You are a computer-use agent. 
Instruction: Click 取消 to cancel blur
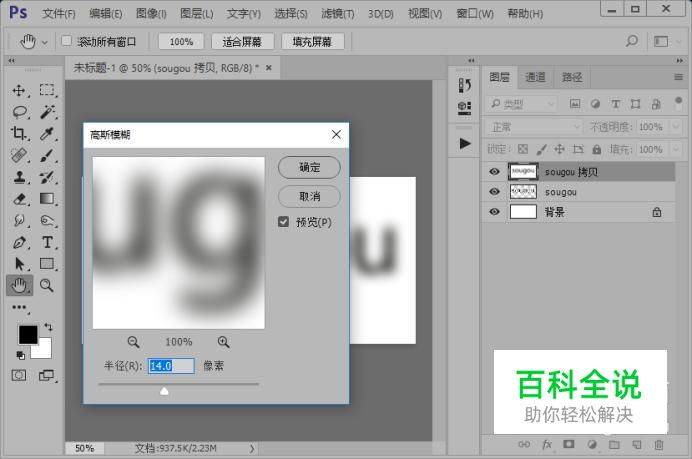click(309, 196)
